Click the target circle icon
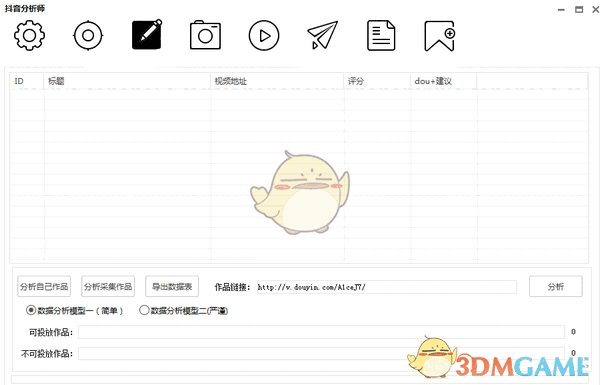The image size is (600, 385). pos(88,36)
